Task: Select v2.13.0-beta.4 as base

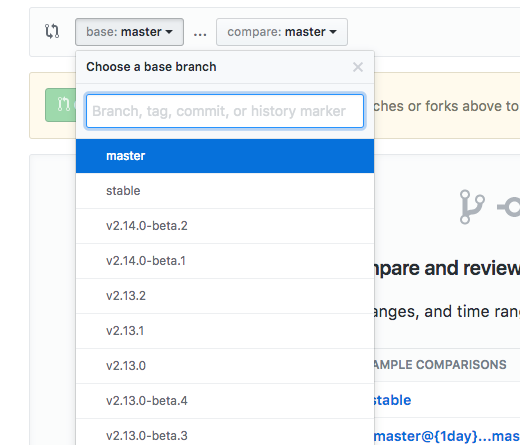Action: coord(225,401)
